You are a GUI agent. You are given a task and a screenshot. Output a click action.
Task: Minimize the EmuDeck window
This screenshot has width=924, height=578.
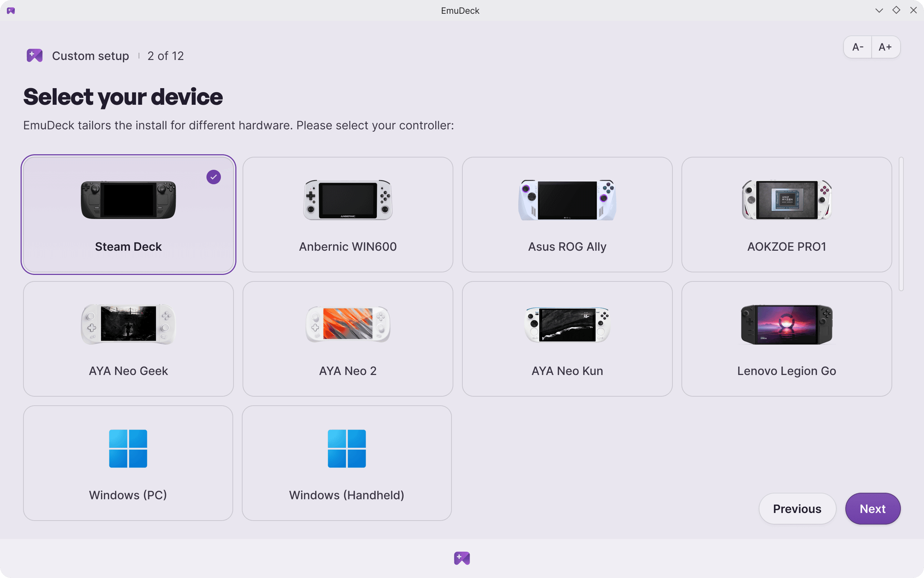879,10
